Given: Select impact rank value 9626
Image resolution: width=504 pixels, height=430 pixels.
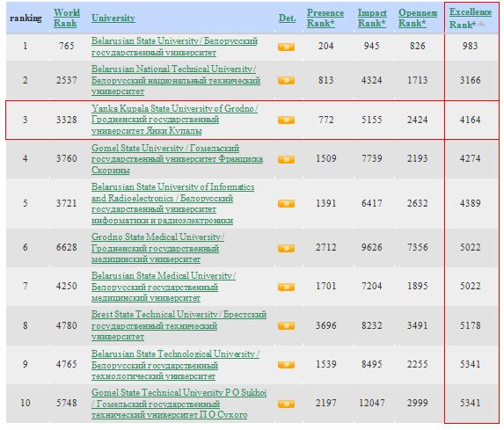Looking at the screenshot, I should tap(372, 247).
